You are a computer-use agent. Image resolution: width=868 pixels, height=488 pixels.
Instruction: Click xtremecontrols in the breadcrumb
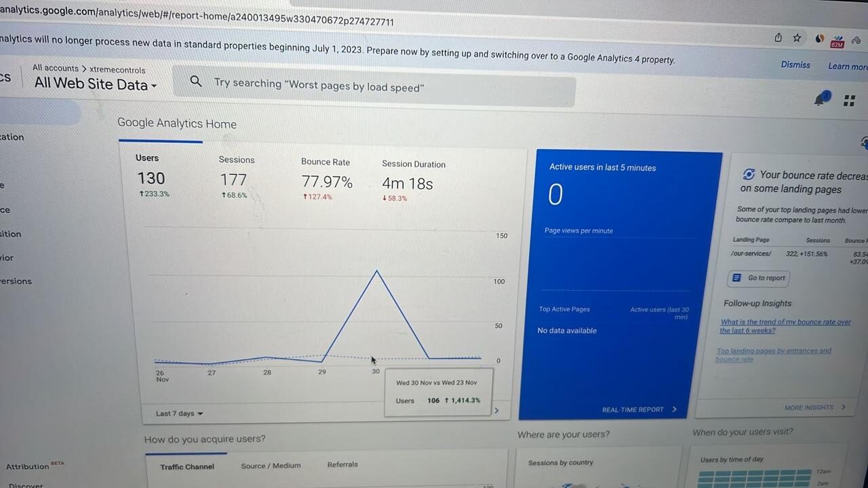tap(117, 70)
